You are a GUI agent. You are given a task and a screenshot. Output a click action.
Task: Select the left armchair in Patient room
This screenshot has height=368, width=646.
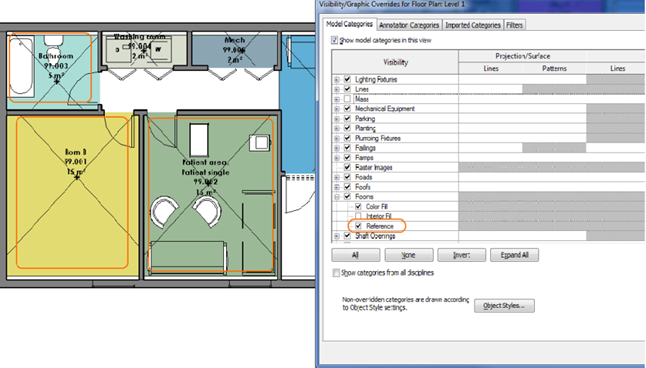[164, 211]
